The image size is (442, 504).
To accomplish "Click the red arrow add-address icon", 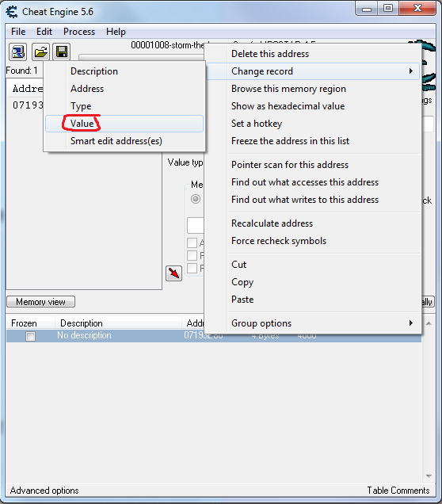I will [x=173, y=273].
